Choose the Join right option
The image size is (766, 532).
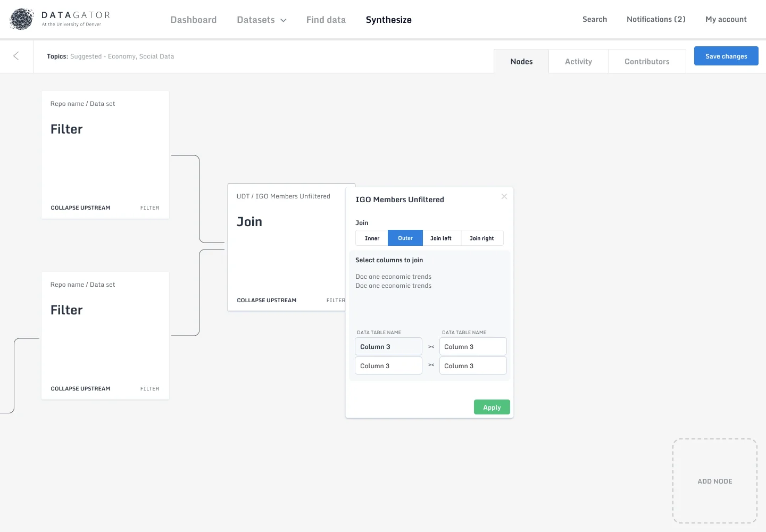click(x=481, y=238)
